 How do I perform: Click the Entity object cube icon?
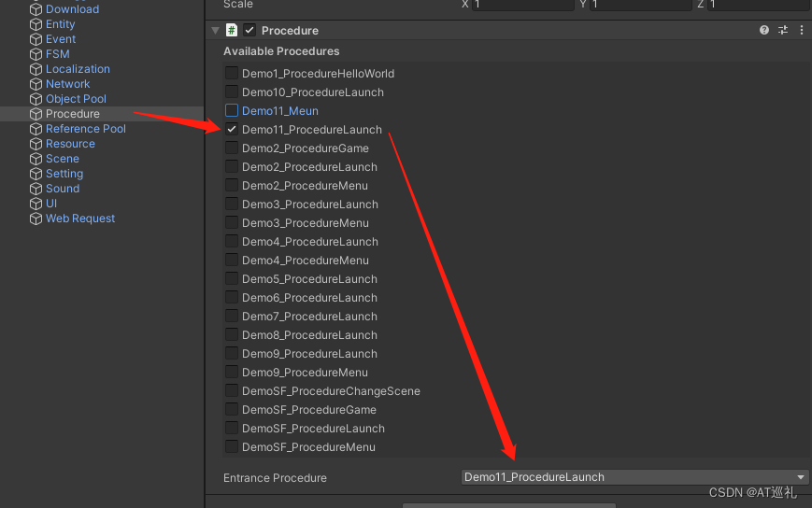click(36, 24)
